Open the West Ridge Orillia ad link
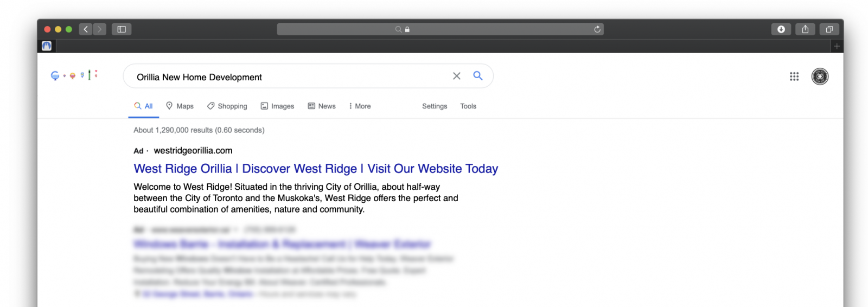The image size is (868, 307). [316, 169]
